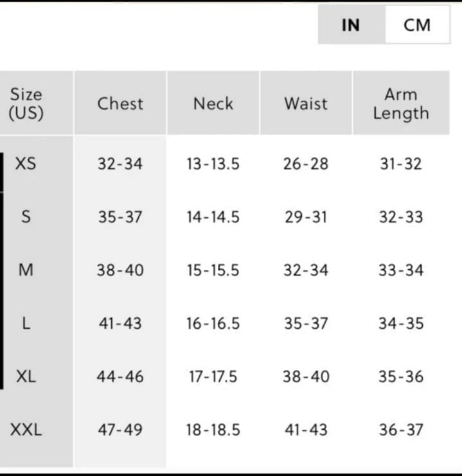Click the 26-28 waist measurement
Screen dimensions: 462x476
[x=306, y=164]
